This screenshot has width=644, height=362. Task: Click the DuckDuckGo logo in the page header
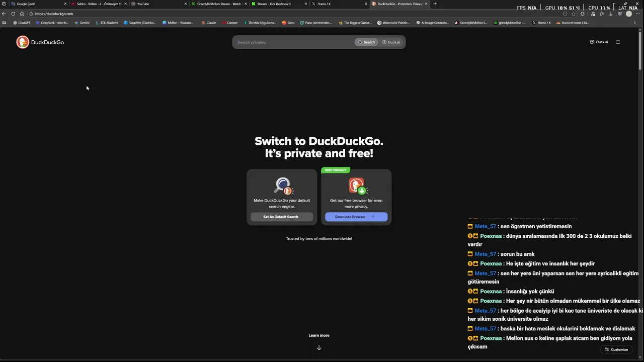coord(40,42)
